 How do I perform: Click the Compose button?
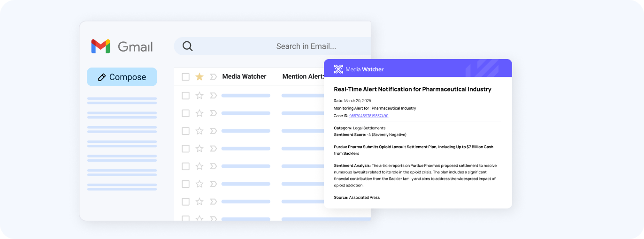pyautogui.click(x=122, y=77)
